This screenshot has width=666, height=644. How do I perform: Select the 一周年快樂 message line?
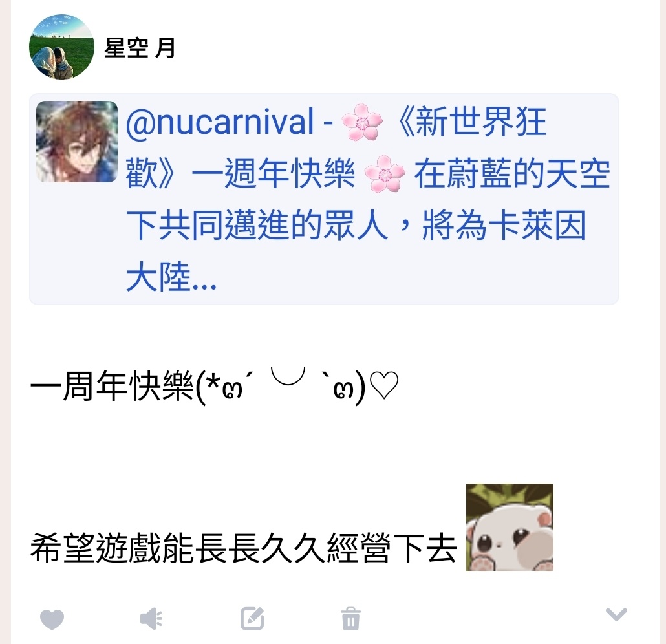[x=215, y=386]
